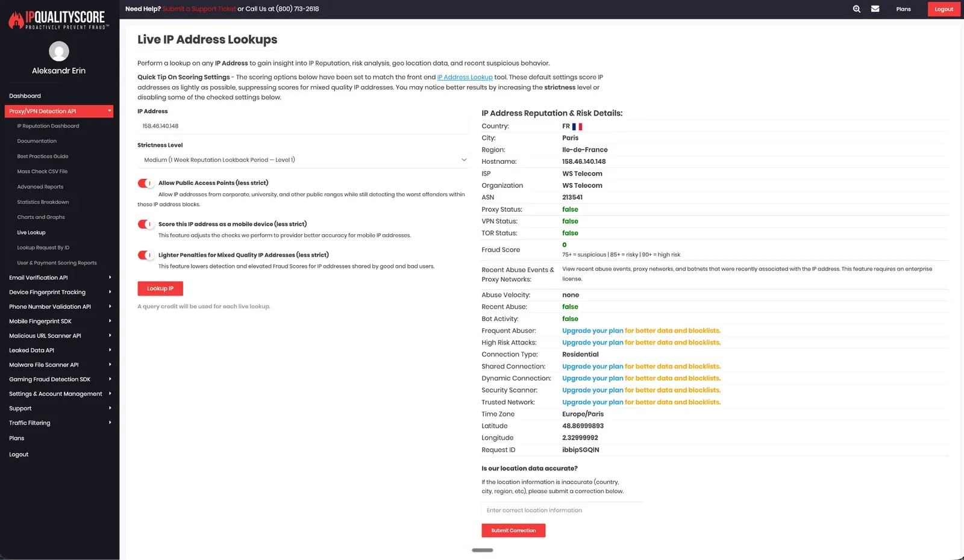Click Upgrade your plan link for Dynamic Connection
Viewport: 964px width, 560px height.
(x=593, y=378)
